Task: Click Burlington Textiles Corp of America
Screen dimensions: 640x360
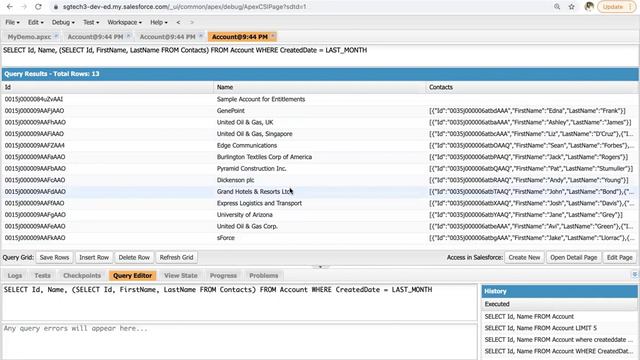Action: [x=264, y=157]
